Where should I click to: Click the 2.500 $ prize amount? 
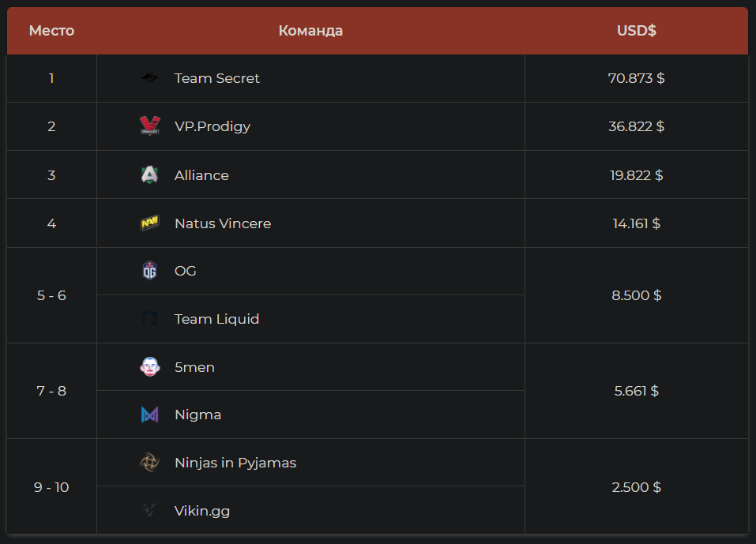(636, 487)
